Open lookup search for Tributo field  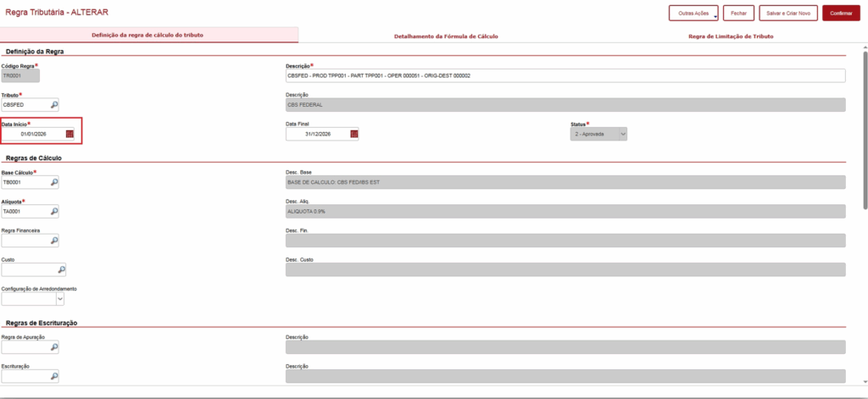[x=54, y=104]
